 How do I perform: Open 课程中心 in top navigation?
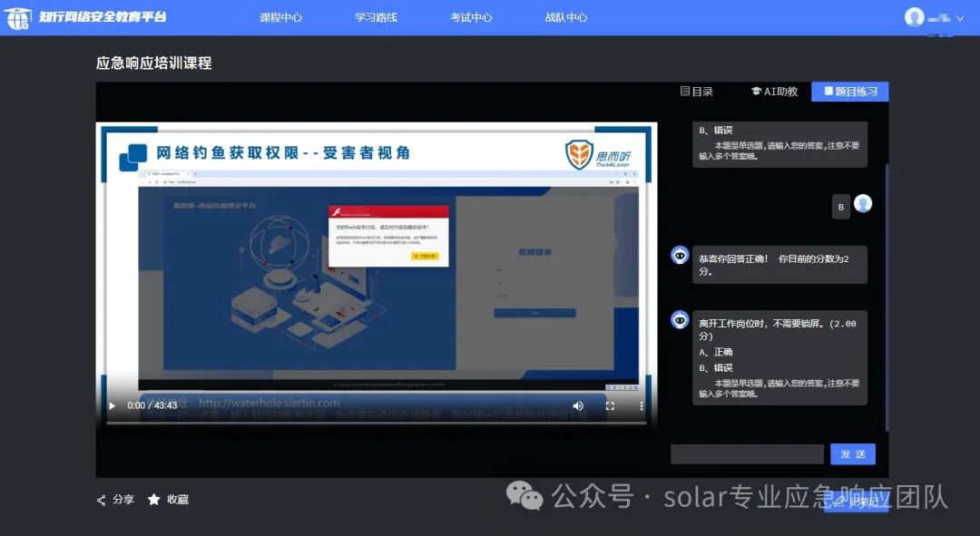280,17
